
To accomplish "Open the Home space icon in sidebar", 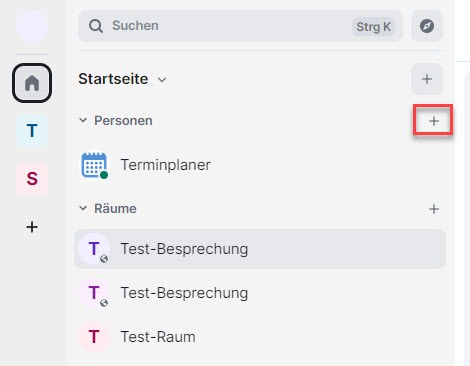I will 32,83.
